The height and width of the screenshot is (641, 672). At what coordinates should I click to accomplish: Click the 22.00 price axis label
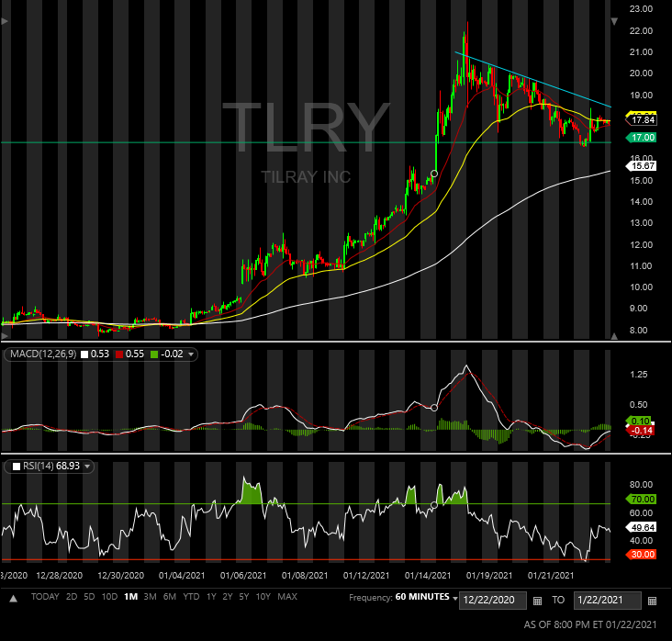tap(641, 31)
